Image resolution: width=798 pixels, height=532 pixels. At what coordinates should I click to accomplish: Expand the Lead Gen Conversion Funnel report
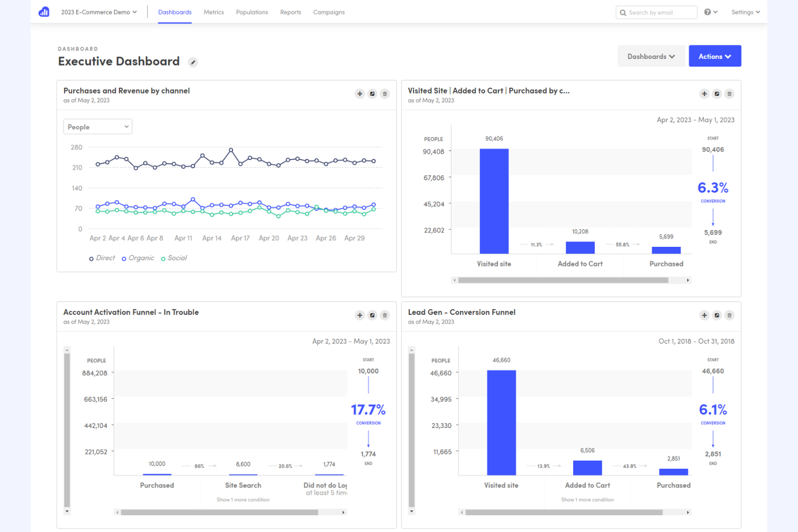pos(717,315)
